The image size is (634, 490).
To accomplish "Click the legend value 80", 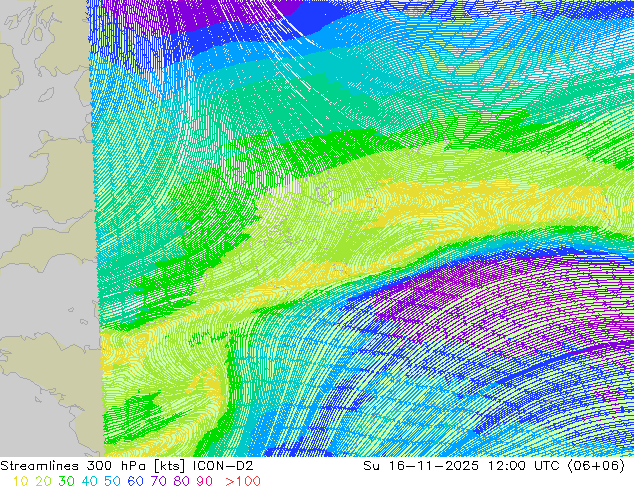I will click(182, 481).
